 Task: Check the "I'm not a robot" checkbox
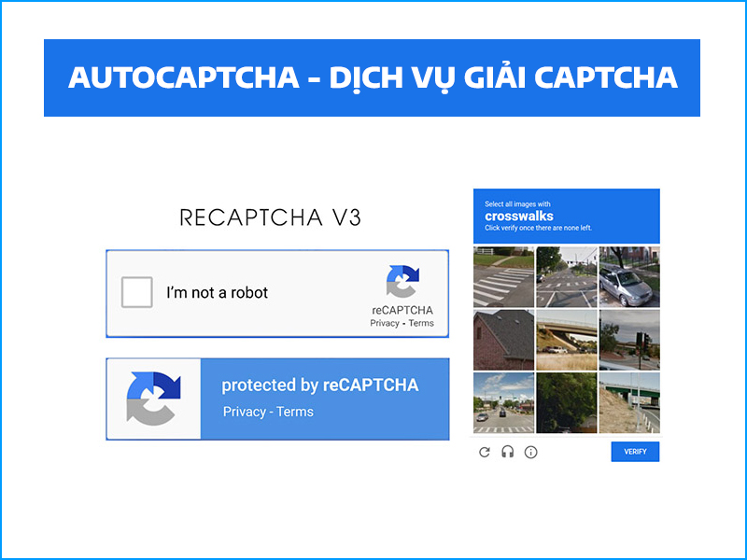136,292
